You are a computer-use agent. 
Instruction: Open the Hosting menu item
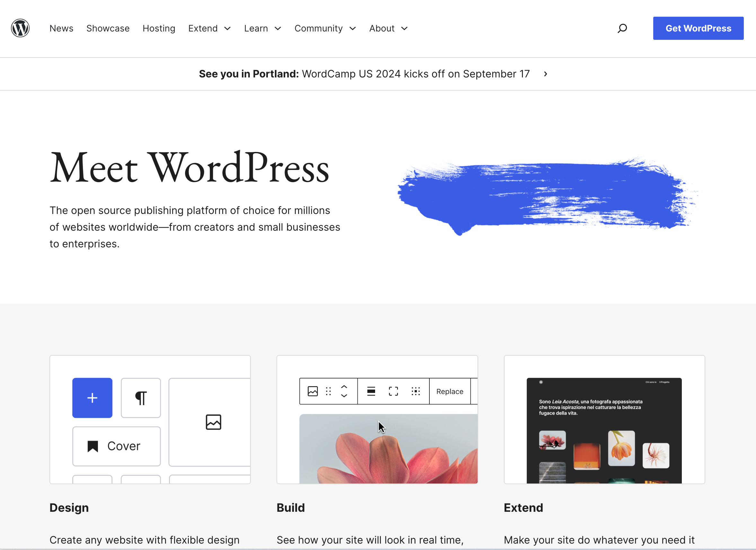click(159, 28)
